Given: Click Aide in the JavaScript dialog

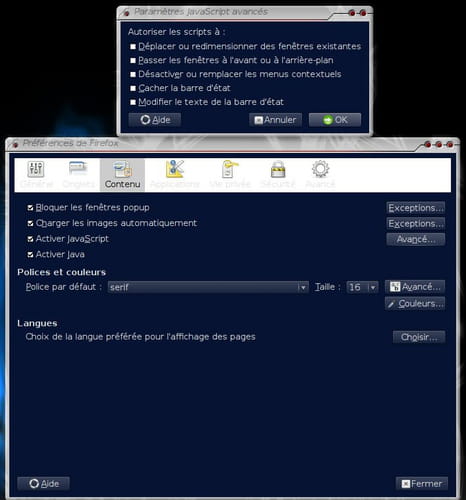Looking at the screenshot, I should [155, 120].
